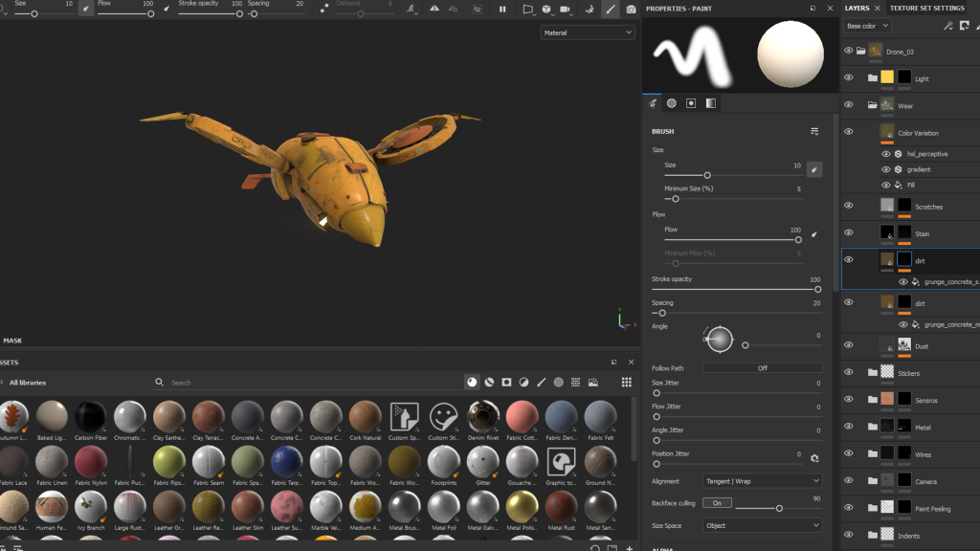Toggle Backface culling On button
Viewport: 980px width, 551px height.
pyautogui.click(x=716, y=503)
